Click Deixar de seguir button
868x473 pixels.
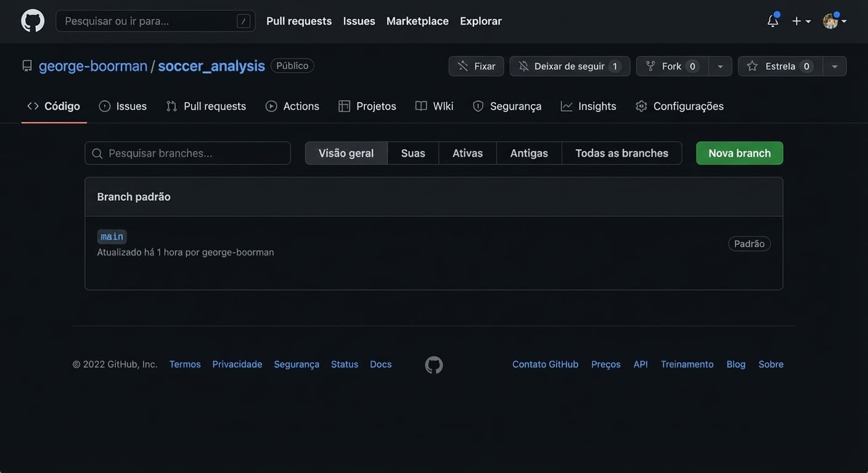point(570,66)
